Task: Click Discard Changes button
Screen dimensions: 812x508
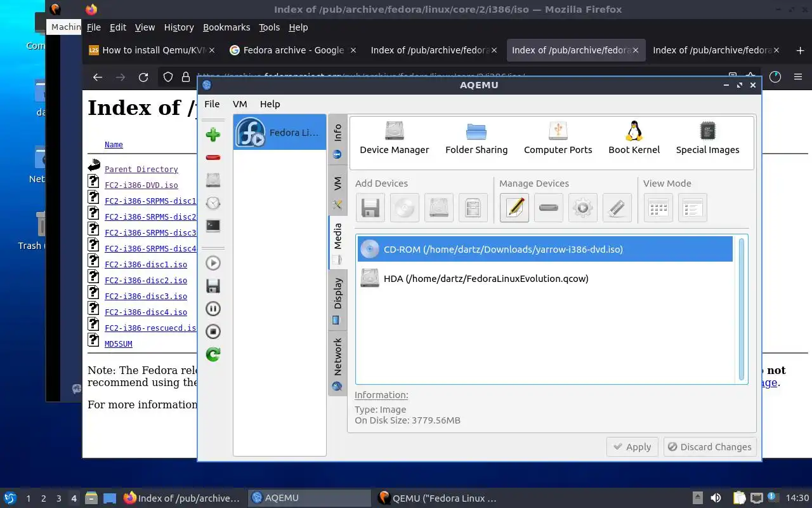Action: (x=709, y=447)
